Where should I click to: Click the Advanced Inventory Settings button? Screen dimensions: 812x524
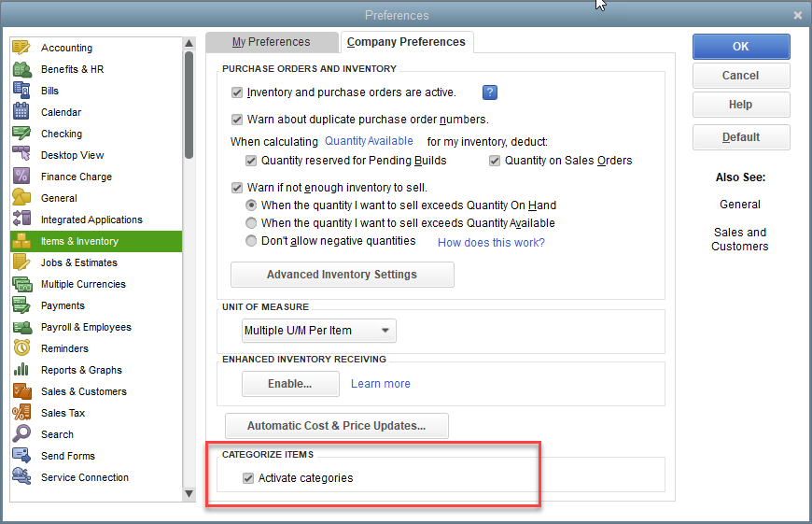(x=342, y=275)
